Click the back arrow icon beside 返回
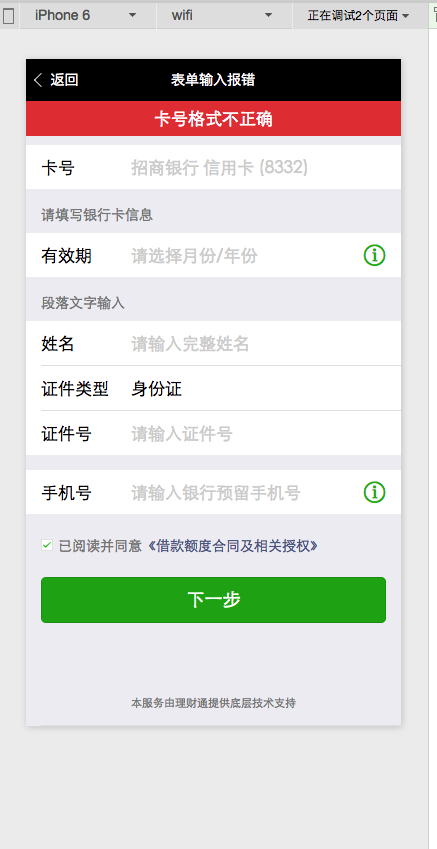 tap(38, 80)
